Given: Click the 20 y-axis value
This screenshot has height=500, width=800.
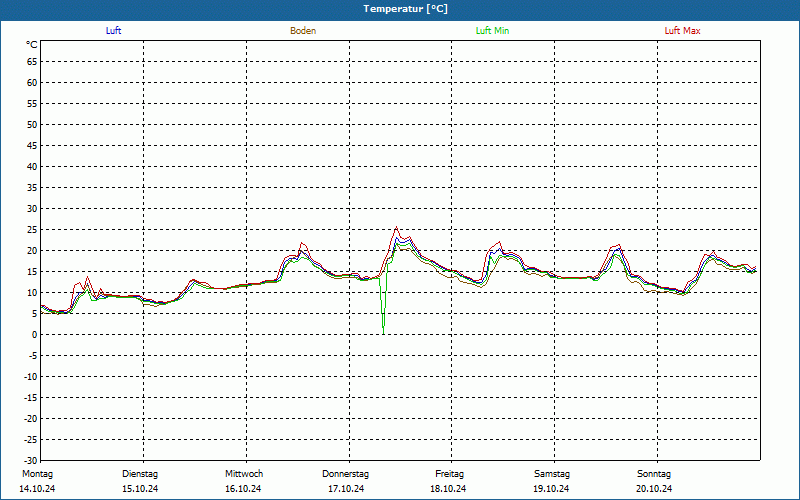Looking at the screenshot, I should pyautogui.click(x=32, y=251).
